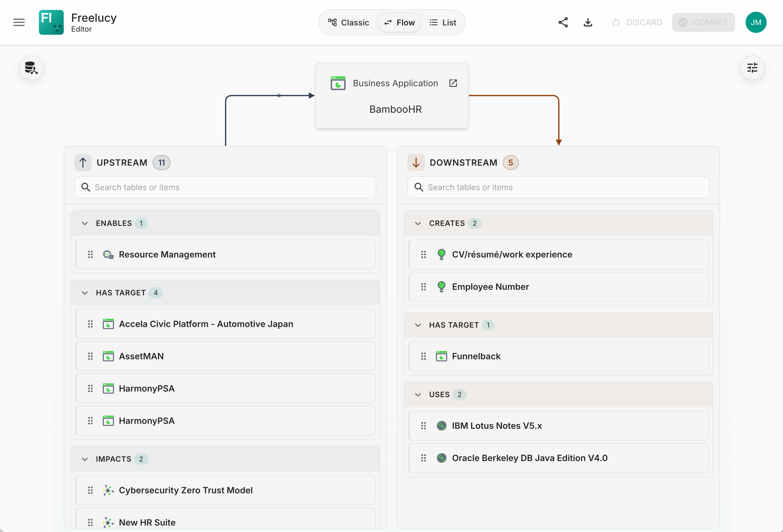This screenshot has height=532, width=783.
Task: Click the Oracle Berkeley DB item icon
Action: pyautogui.click(x=441, y=458)
